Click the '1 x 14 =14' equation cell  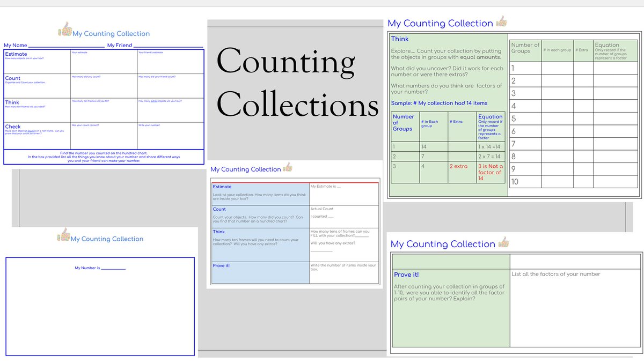coord(492,146)
